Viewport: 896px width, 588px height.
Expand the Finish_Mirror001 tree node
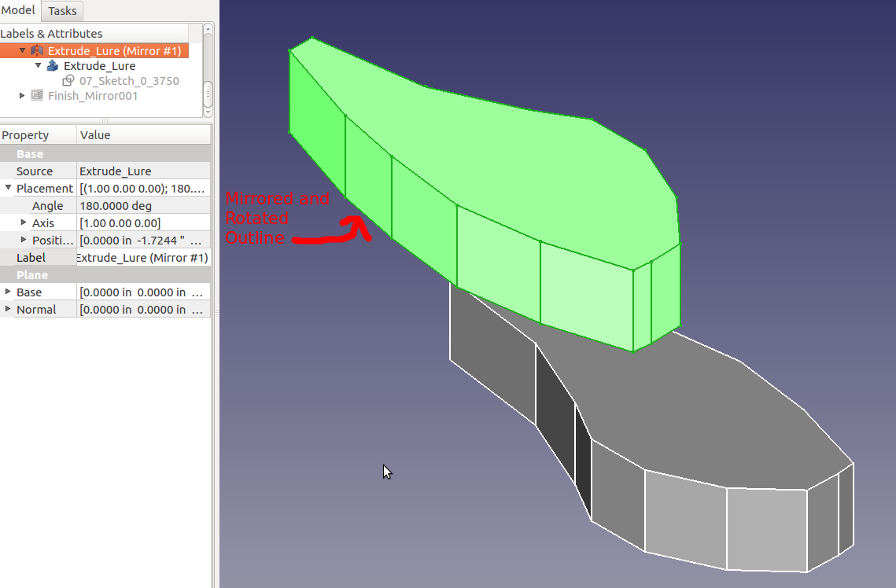(x=23, y=96)
